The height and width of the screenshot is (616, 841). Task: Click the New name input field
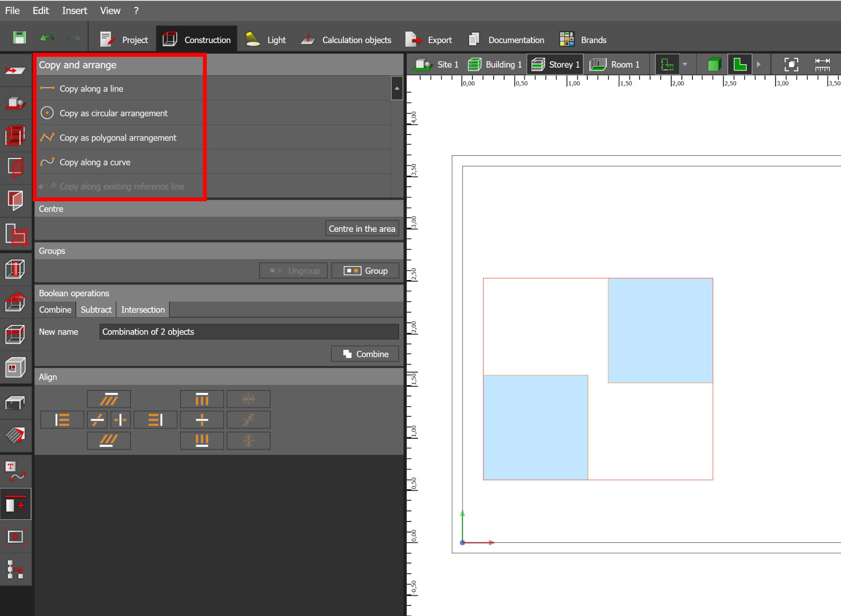(x=249, y=332)
